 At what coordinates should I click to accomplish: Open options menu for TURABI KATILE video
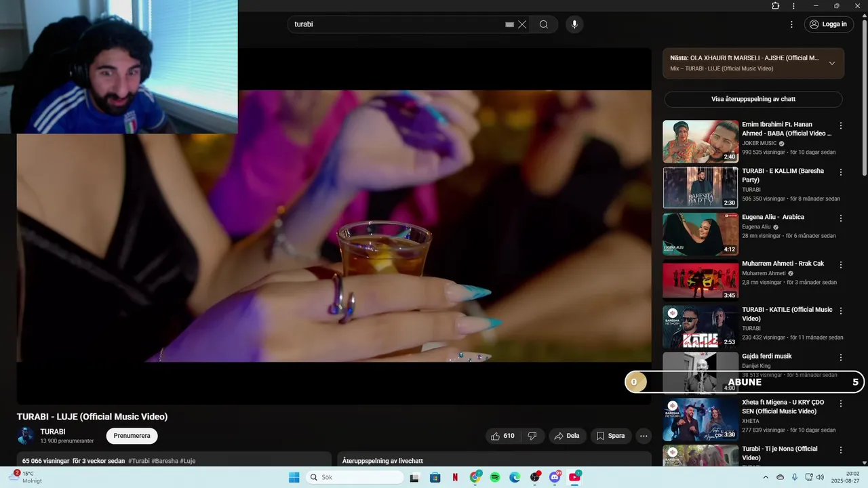(x=841, y=311)
